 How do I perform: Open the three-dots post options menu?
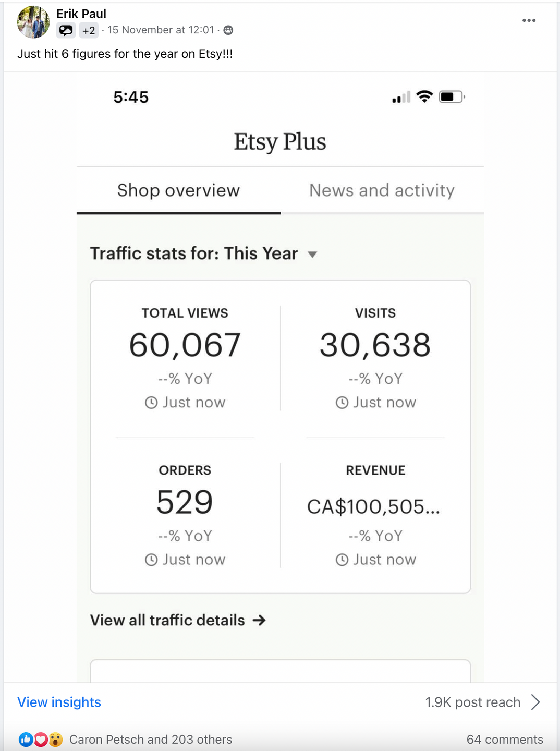click(x=529, y=20)
